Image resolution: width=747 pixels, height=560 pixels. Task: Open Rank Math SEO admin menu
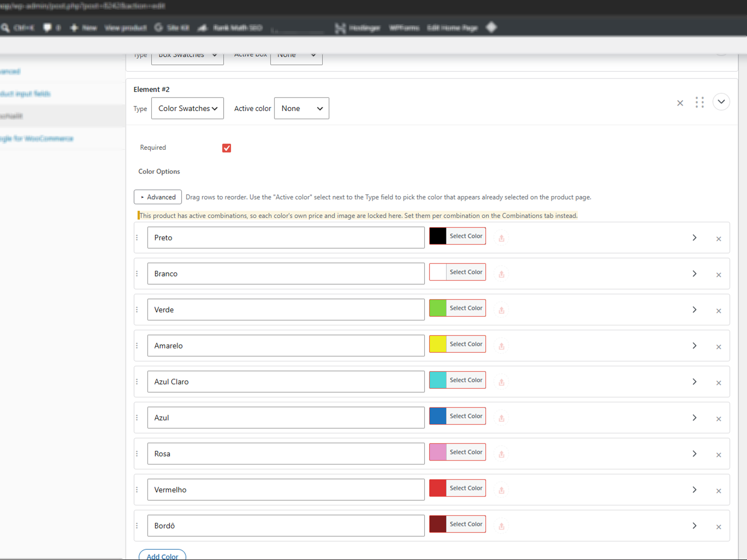pos(230,28)
